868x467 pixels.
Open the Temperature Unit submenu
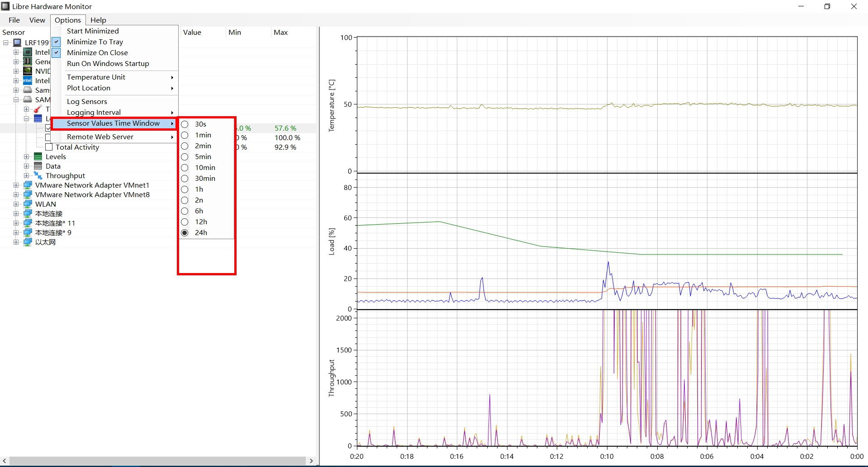coord(114,77)
